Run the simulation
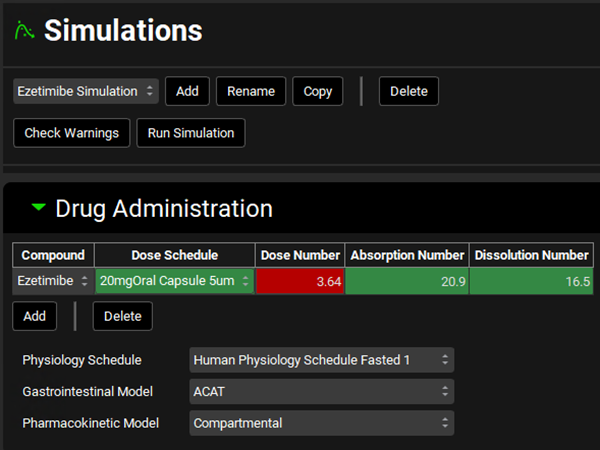 [x=190, y=133]
